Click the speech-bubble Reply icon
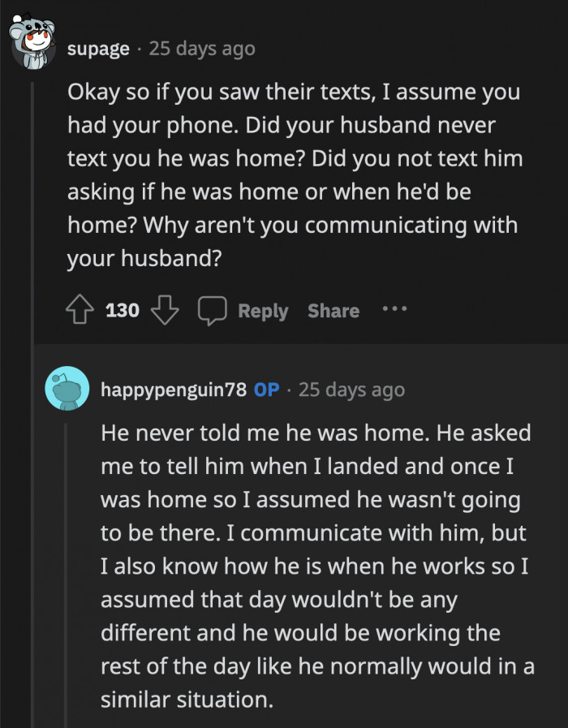 click(x=213, y=309)
